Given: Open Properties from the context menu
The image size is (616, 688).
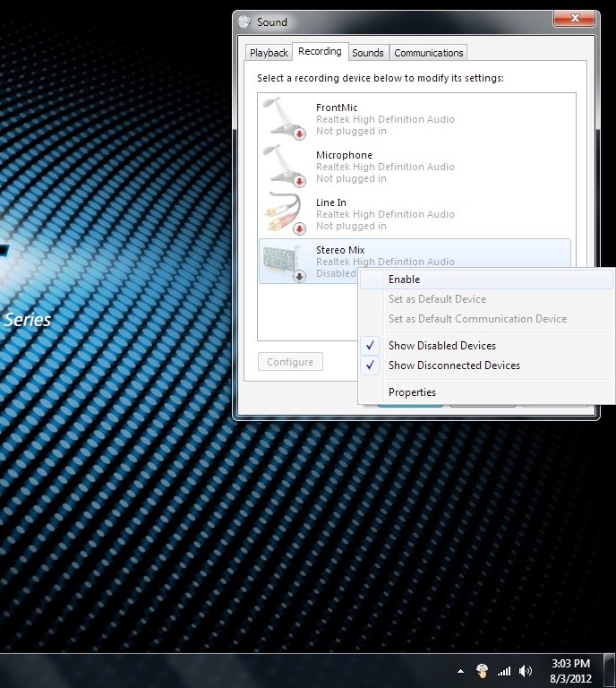Looking at the screenshot, I should pos(486,392).
